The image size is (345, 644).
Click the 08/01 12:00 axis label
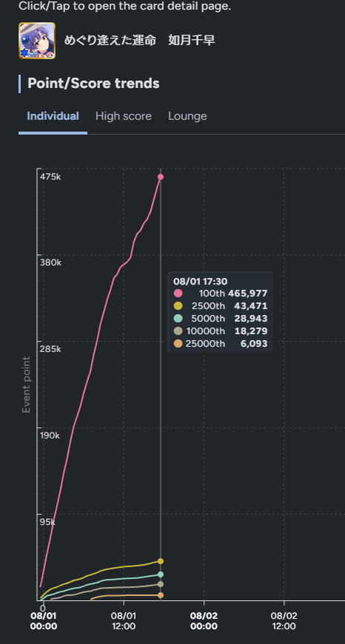click(124, 621)
